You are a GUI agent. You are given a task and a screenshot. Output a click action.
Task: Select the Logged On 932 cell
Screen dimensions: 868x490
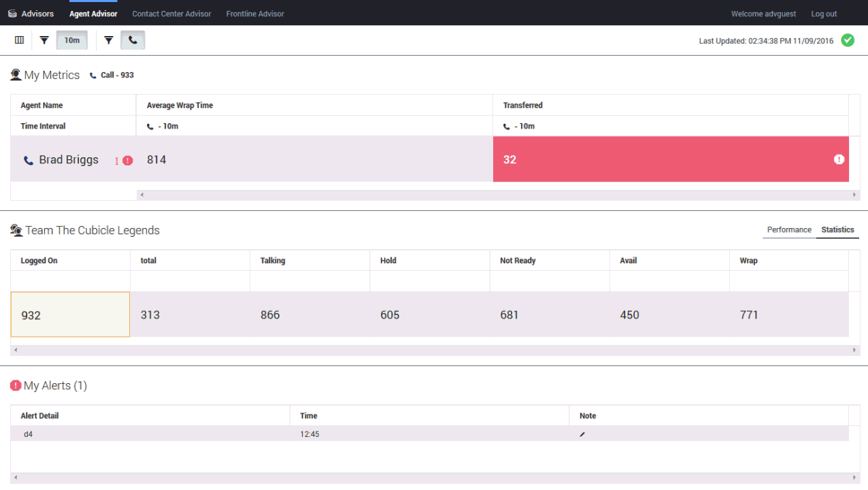tap(70, 314)
